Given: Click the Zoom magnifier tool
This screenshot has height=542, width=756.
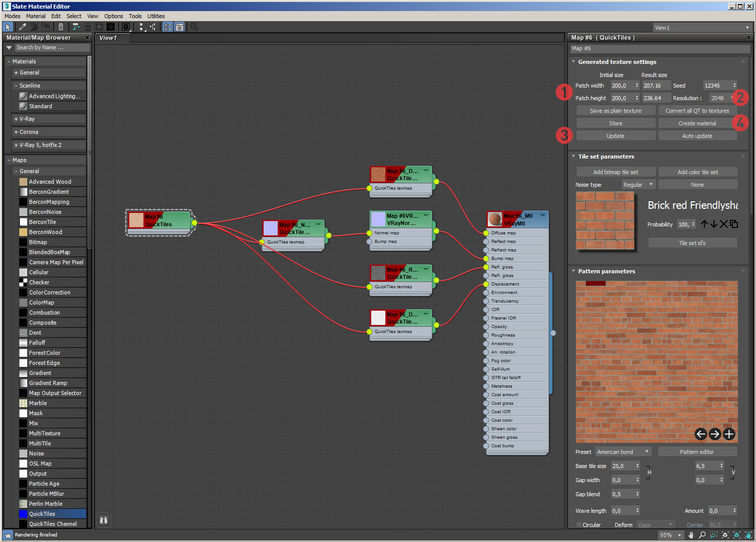Looking at the screenshot, I should 702,535.
